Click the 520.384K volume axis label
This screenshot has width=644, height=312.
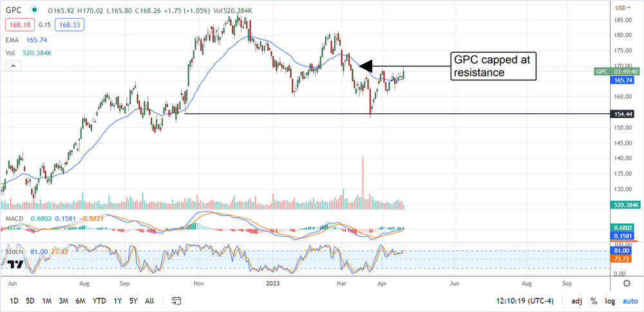pyautogui.click(x=624, y=205)
